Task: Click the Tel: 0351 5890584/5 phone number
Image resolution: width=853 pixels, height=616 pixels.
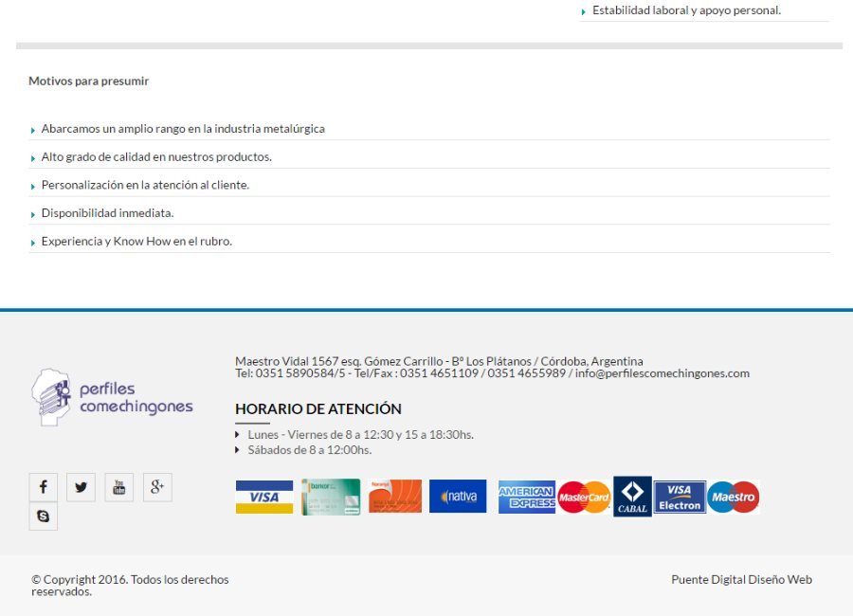Action: pyautogui.click(x=291, y=373)
